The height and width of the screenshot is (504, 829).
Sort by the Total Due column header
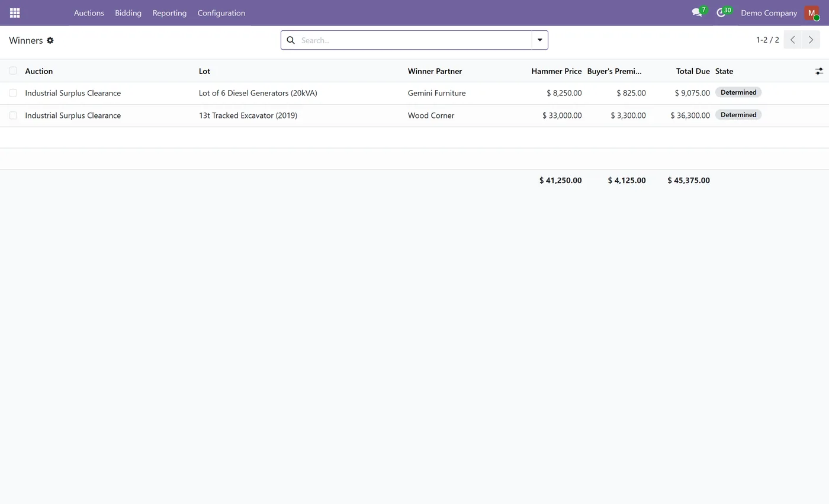(693, 71)
